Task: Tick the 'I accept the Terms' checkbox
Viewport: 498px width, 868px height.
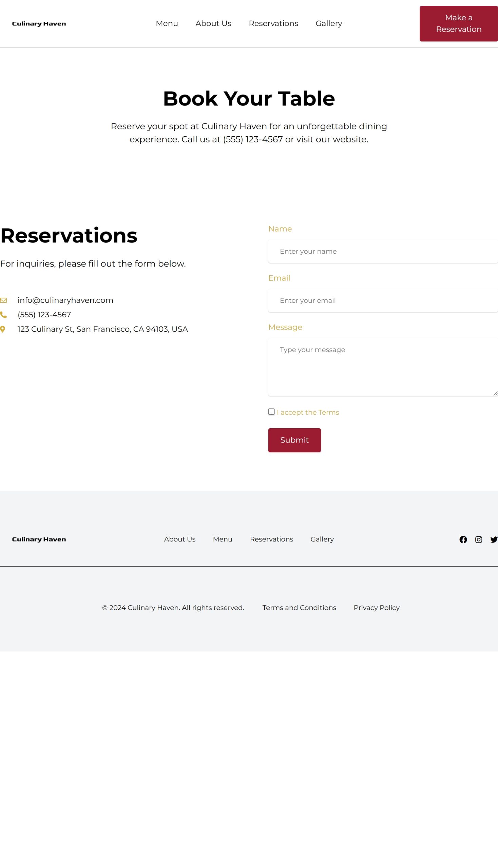Action: (271, 412)
